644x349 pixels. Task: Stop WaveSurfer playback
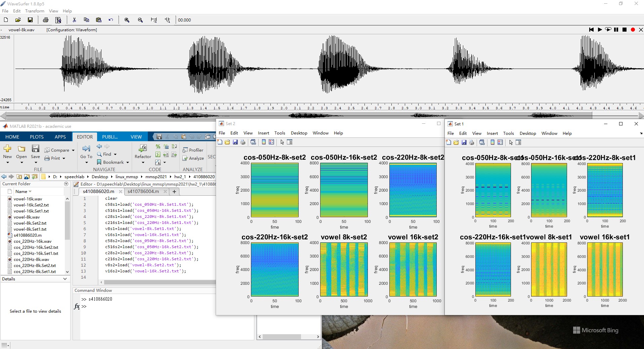point(625,30)
